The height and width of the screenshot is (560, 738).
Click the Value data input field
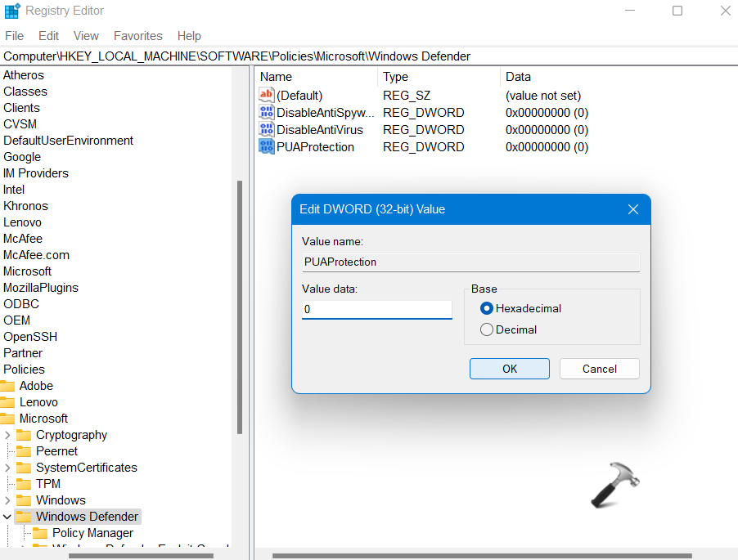click(x=377, y=309)
